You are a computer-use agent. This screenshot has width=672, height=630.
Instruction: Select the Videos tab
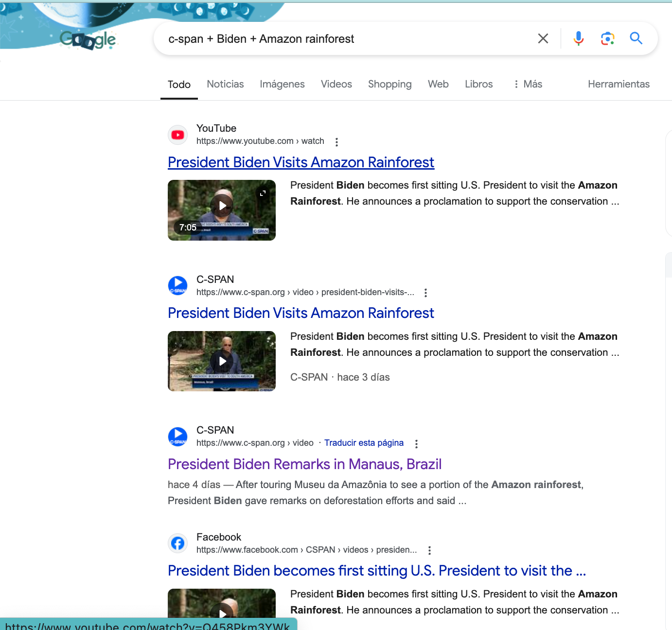[x=336, y=84]
